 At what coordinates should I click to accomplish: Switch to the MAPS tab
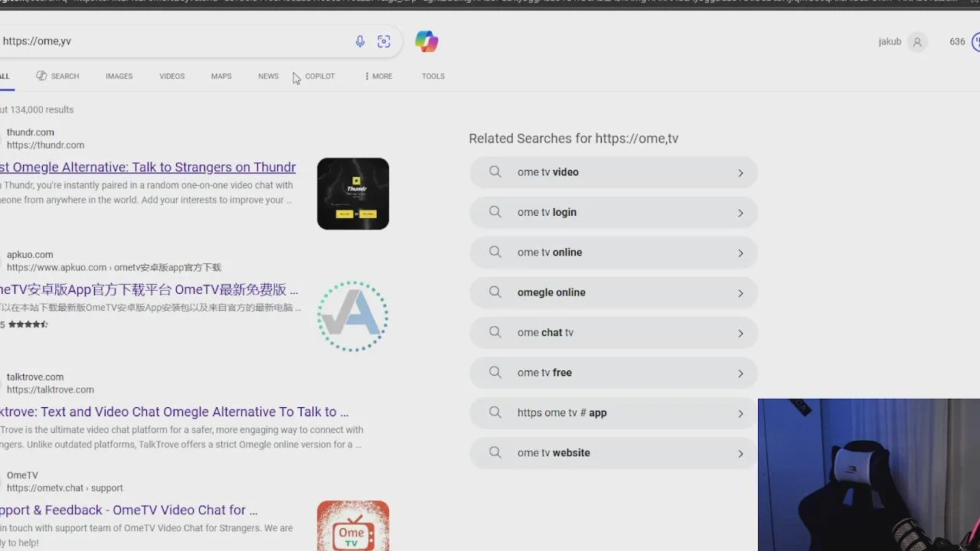point(221,77)
